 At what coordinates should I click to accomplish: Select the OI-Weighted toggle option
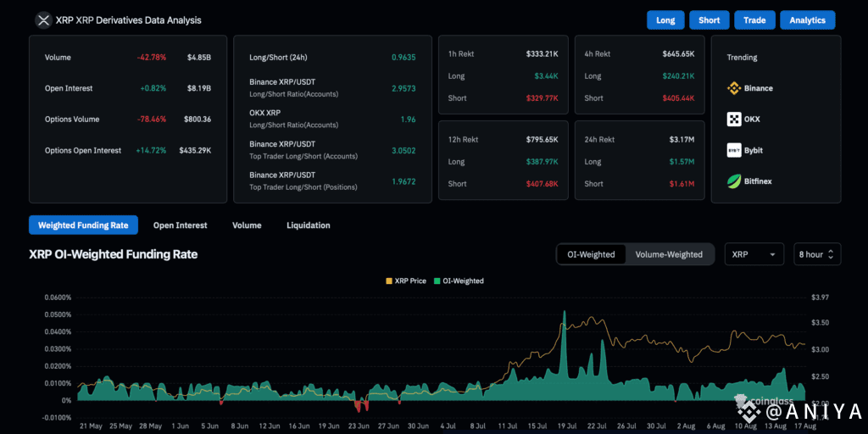(591, 254)
